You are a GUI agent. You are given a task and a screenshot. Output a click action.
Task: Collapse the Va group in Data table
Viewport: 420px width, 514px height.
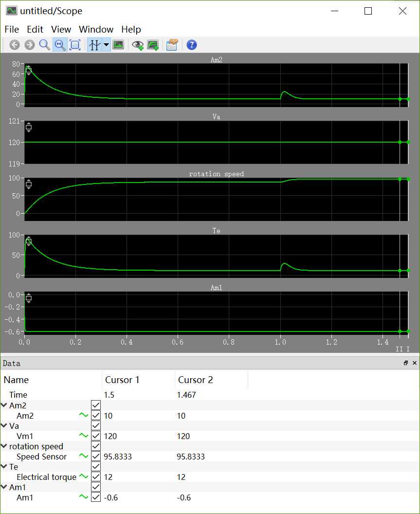click(4, 425)
